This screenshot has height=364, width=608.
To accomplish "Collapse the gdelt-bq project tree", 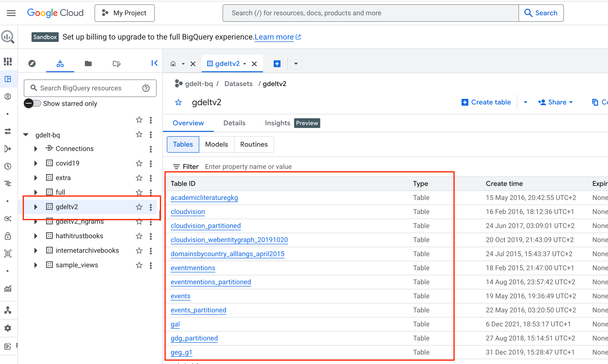I will coord(26,135).
